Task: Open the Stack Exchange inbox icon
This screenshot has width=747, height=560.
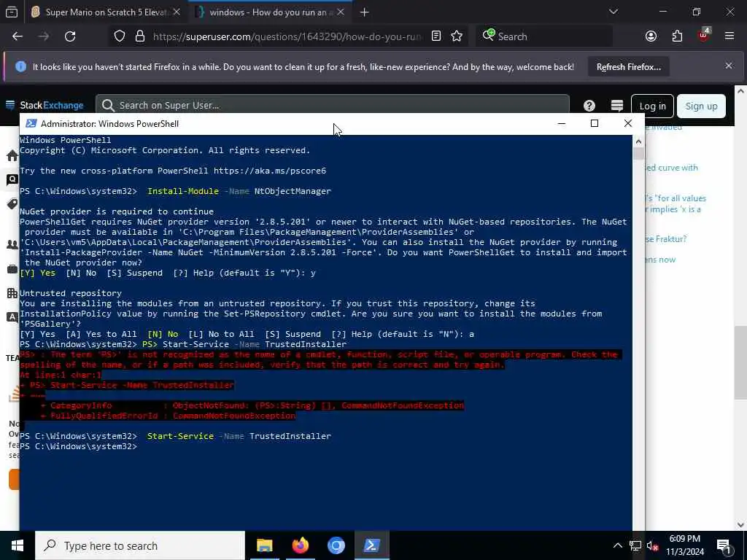Action: pos(617,106)
